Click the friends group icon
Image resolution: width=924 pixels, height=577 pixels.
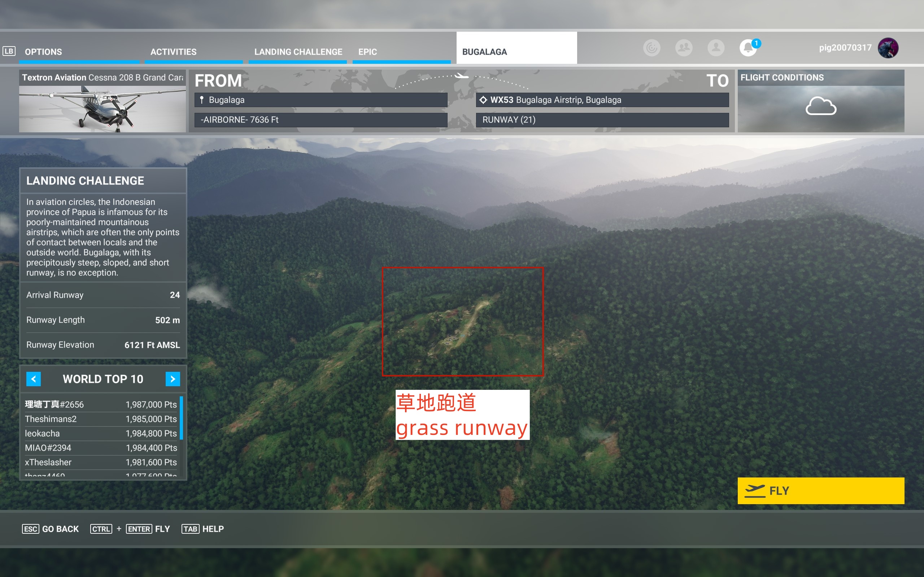click(x=684, y=48)
